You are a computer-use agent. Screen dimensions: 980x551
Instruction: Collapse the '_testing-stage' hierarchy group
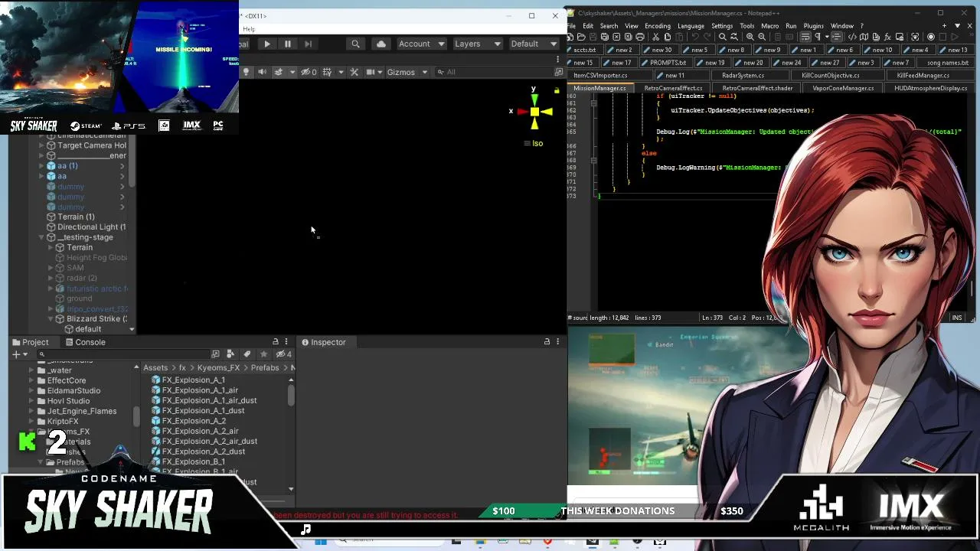(x=41, y=237)
